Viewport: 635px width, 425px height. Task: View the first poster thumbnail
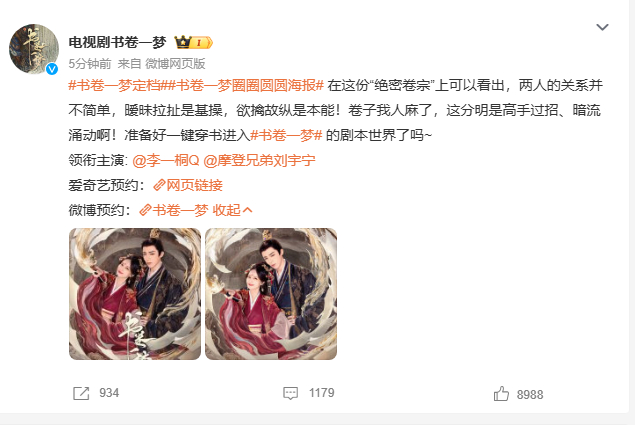(x=135, y=294)
